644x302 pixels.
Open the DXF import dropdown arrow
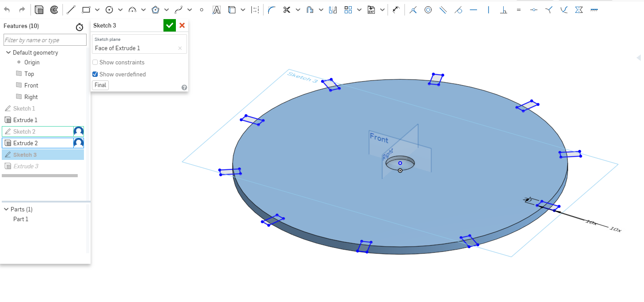[382, 9]
